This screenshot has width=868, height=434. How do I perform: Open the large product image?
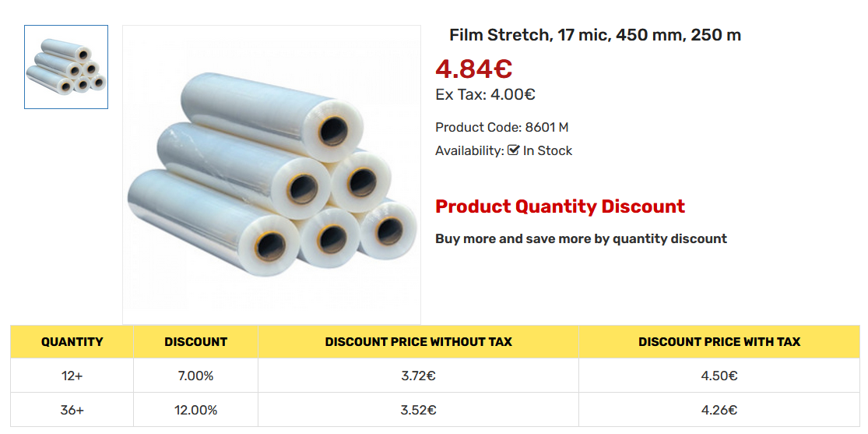point(272,175)
